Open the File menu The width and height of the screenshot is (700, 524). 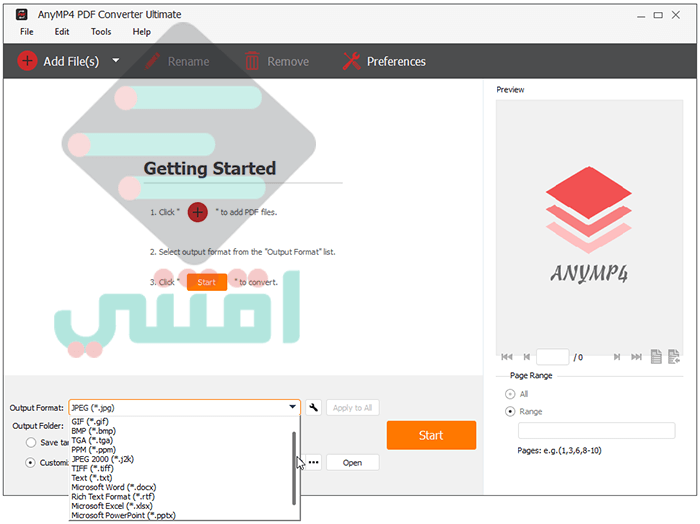tap(26, 32)
